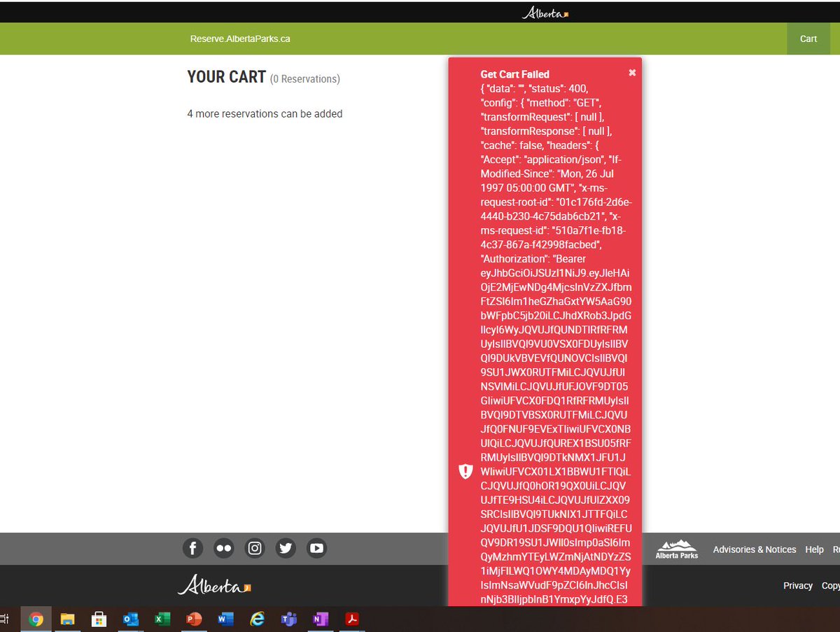840x632 pixels.
Task: Click the Alberta logo in the footer
Action: pyautogui.click(x=214, y=585)
